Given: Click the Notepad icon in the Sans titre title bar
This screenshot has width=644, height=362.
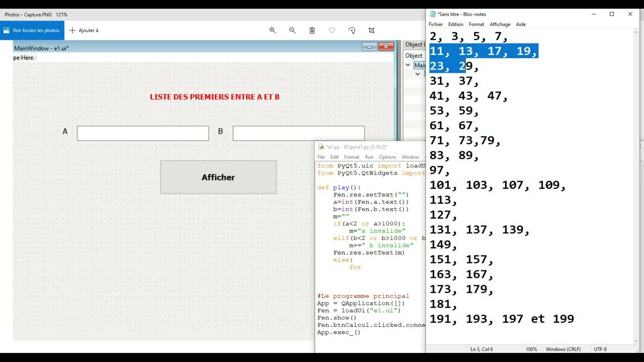Looking at the screenshot, I should (433, 14).
